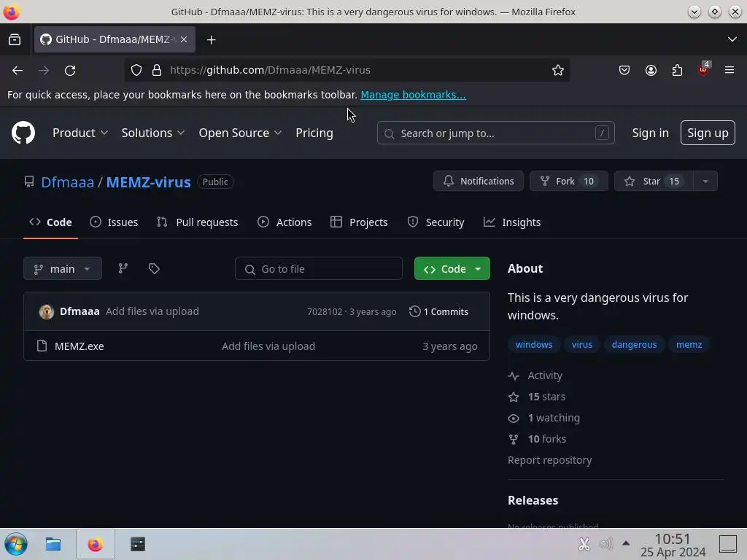Open the main branch selector dropdown
747x560 pixels.
coord(63,268)
